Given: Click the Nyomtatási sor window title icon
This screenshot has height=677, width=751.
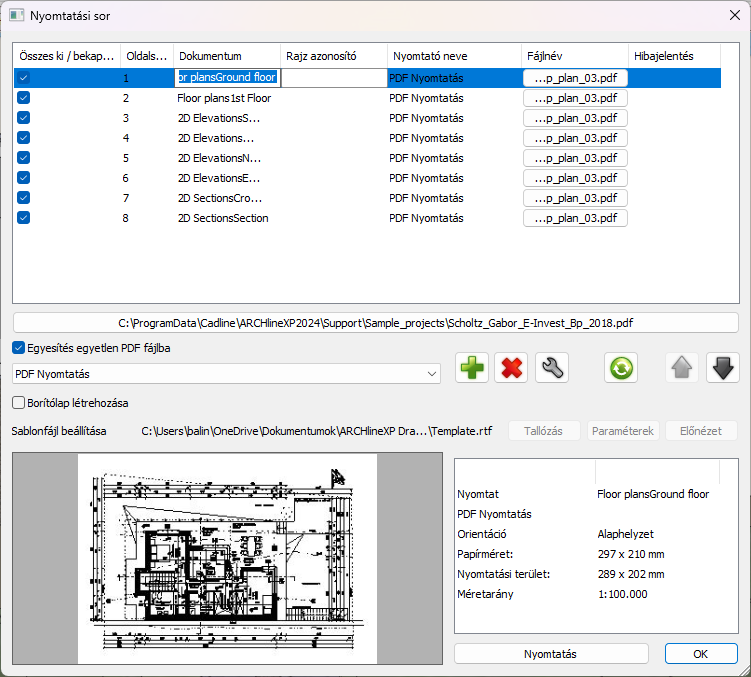Looking at the screenshot, I should (16, 17).
